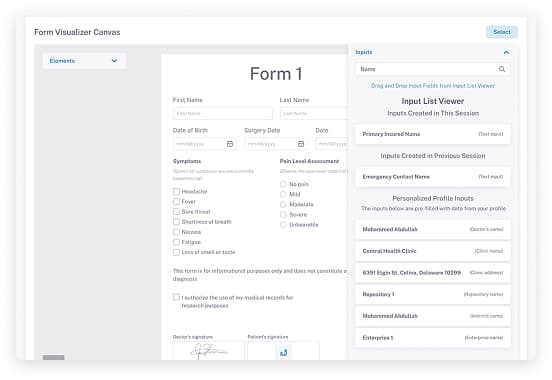This screenshot has height=380, width=552.
Task: Select the Repository 1 input
Action: (x=433, y=294)
